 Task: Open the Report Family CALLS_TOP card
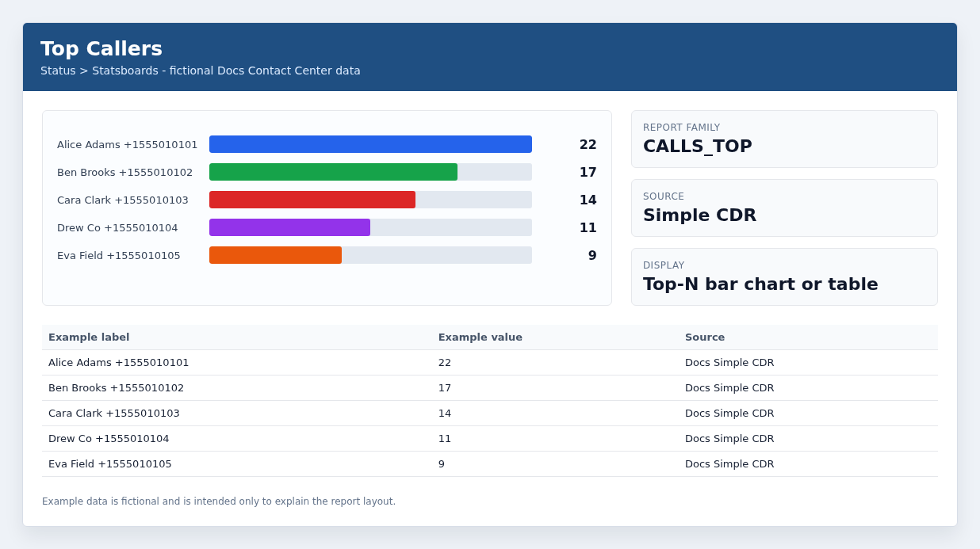coord(784,139)
